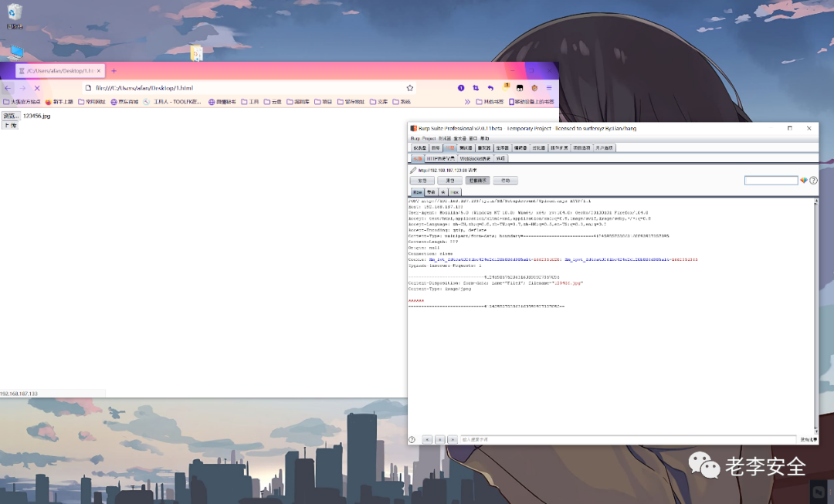Image resolution: width=834 pixels, height=504 pixels.
Task: Expand the 常用网址 bookmark folder
Action: [x=92, y=102]
